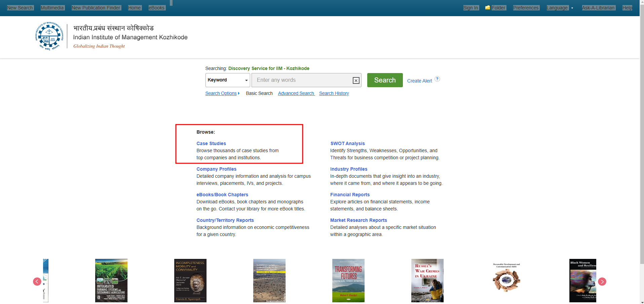Image resolution: width=644 pixels, height=304 pixels.
Task: Clear the search box with X icon
Action: point(356,80)
